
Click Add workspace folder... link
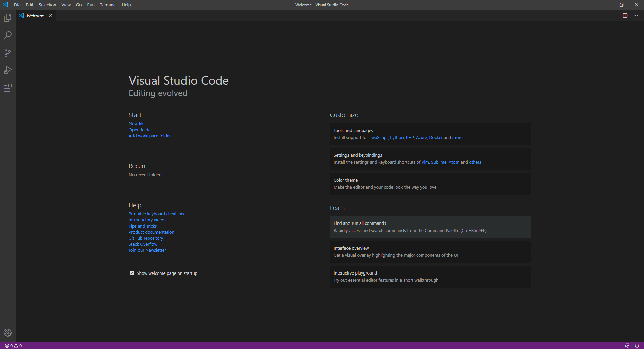151,136
